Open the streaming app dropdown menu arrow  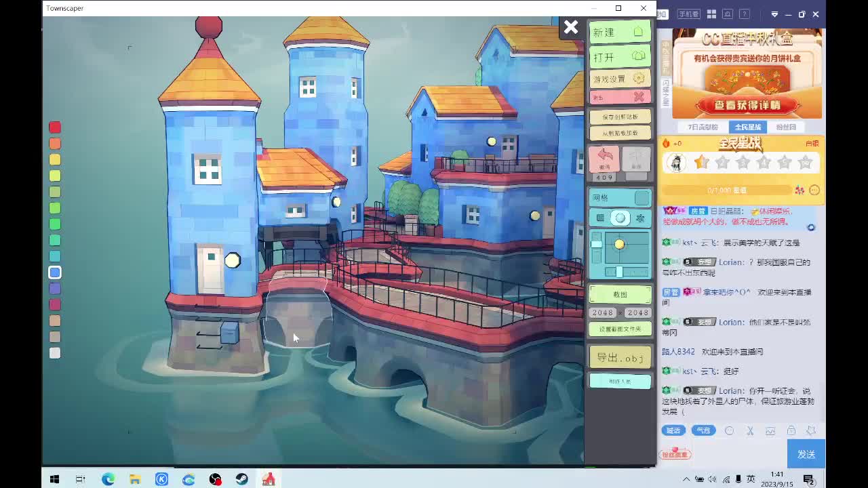[x=774, y=14]
